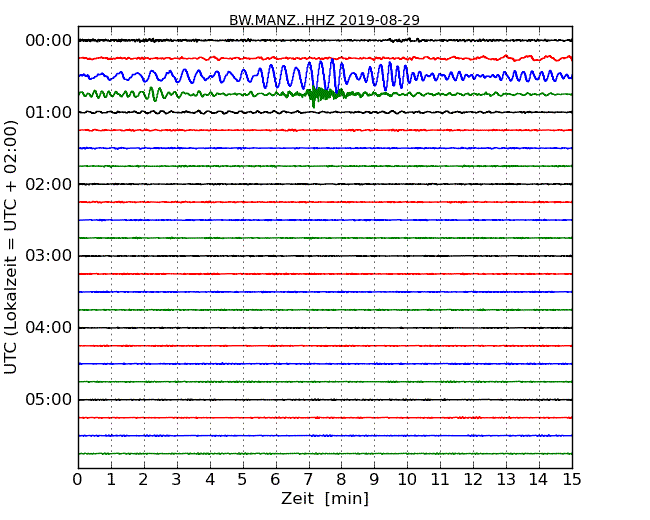Click the Zeit [min] axis label

coord(325,498)
